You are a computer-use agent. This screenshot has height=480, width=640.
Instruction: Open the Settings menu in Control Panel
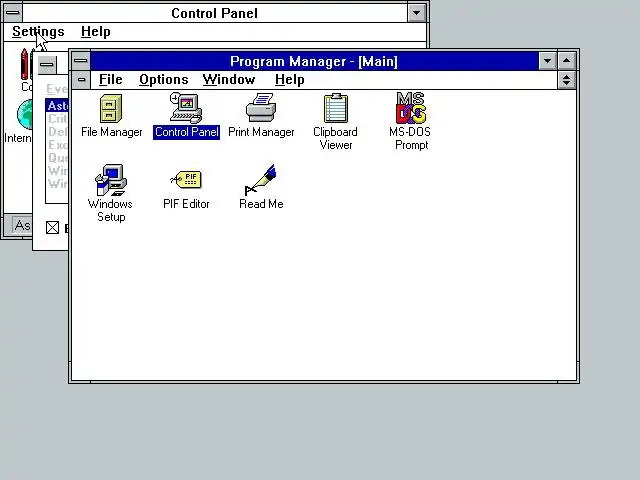[x=38, y=31]
